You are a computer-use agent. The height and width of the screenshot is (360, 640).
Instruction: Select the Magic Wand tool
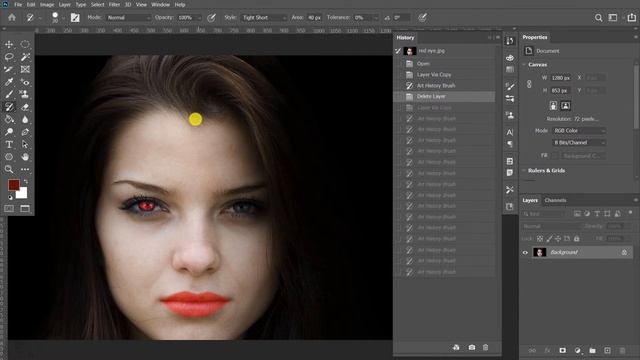point(25,57)
